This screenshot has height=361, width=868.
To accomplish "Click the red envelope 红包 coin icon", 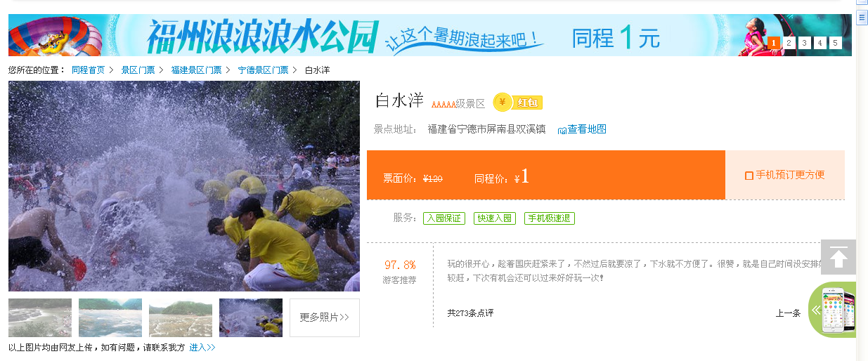I will 502,103.
